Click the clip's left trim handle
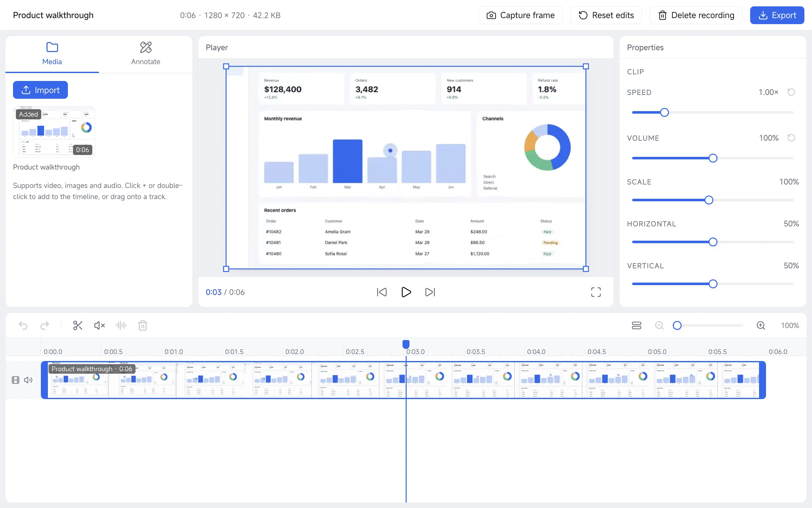812x508 pixels. click(44, 380)
